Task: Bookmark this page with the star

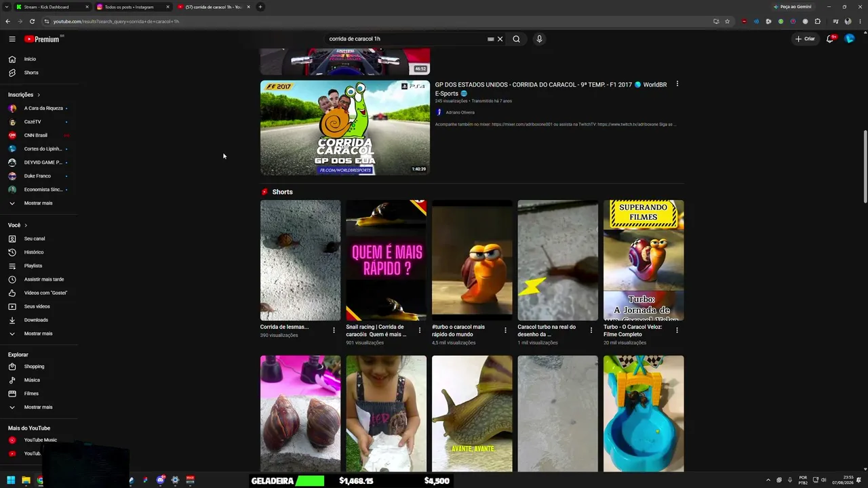Action: [728, 21]
